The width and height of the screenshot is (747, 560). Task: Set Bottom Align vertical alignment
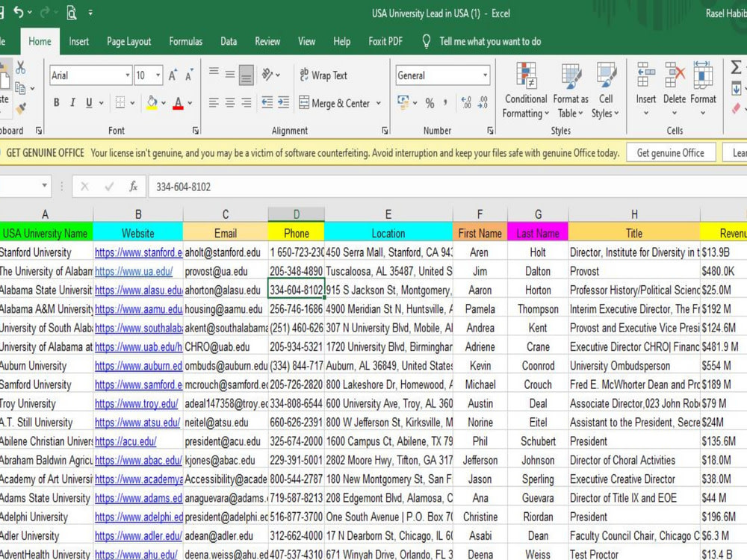[247, 75]
